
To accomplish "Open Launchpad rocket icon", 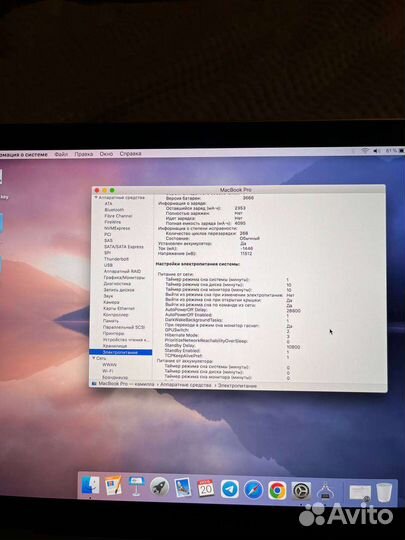I will click(x=159, y=487).
